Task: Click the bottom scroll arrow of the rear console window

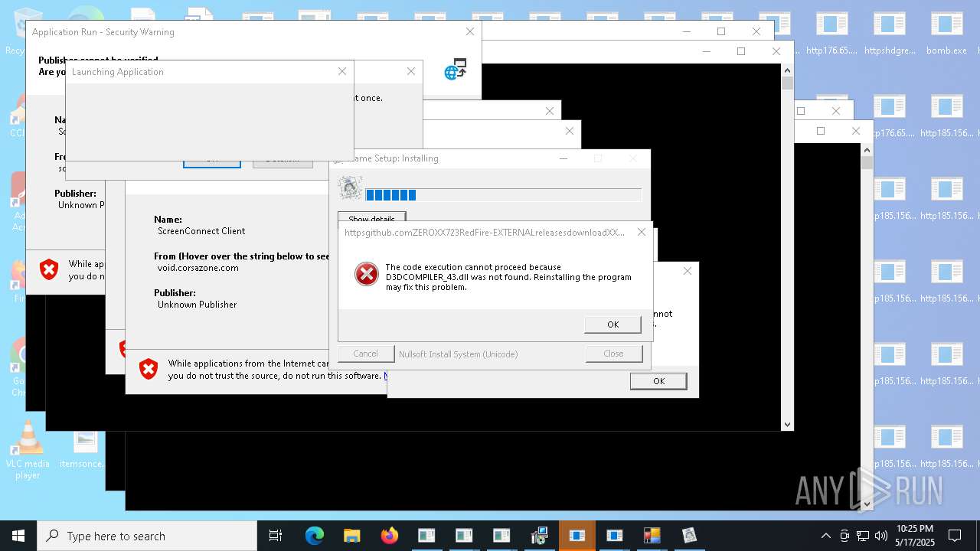Action: click(867, 504)
